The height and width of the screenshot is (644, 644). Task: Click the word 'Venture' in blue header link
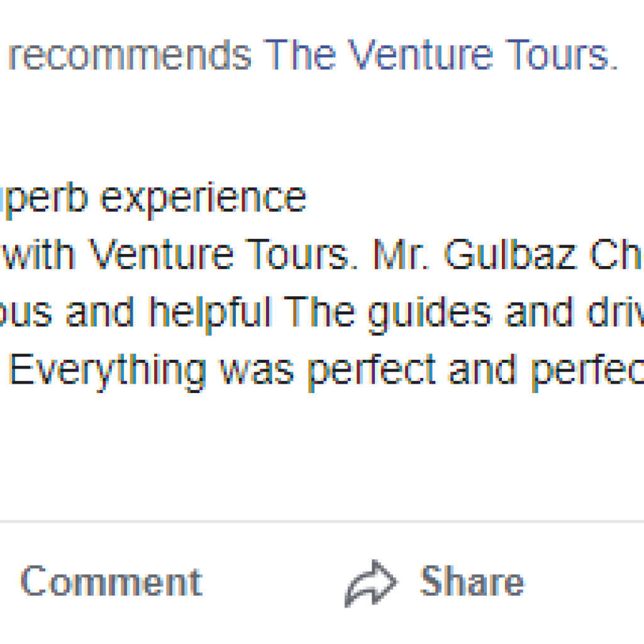tap(420, 55)
